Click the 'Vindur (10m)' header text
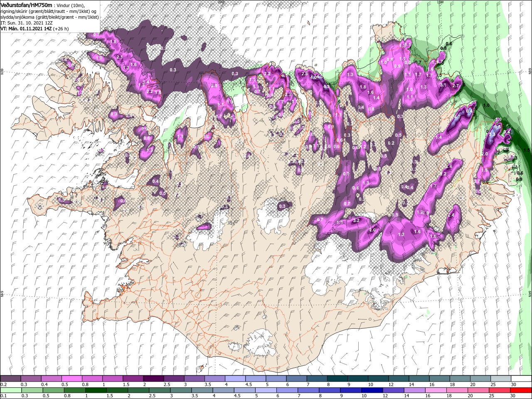 (x=71, y=5)
